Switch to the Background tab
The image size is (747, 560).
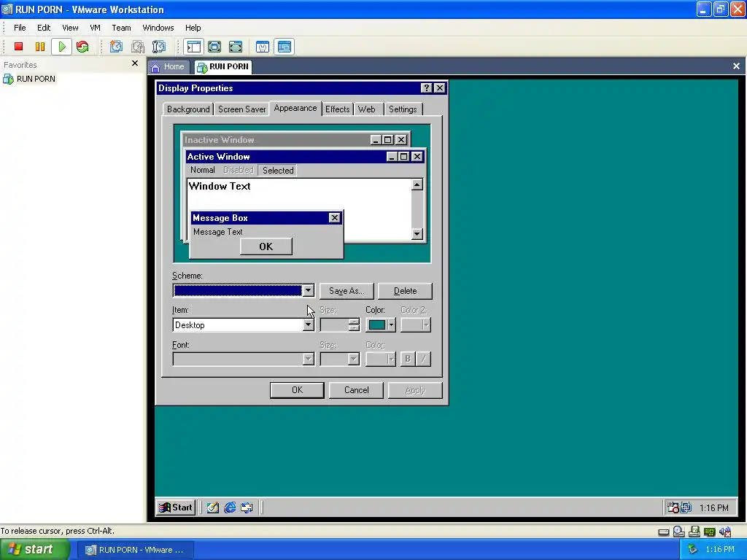pyautogui.click(x=188, y=109)
